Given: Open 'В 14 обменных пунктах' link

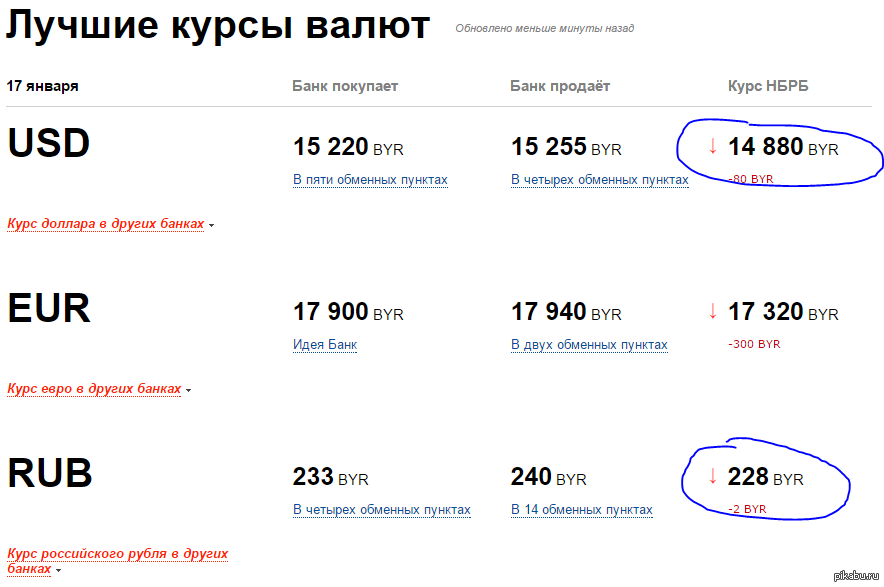Looking at the screenshot, I should click(581, 510).
